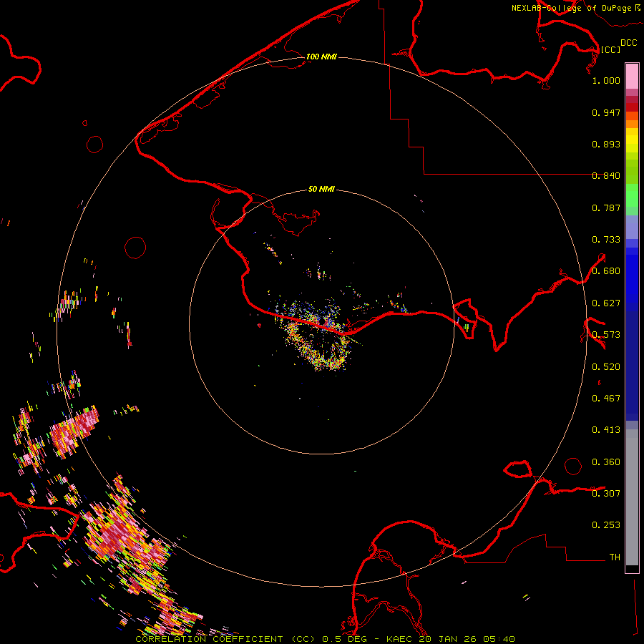Click the [CC] units label
This screenshot has height=644, width=644.
(610, 49)
